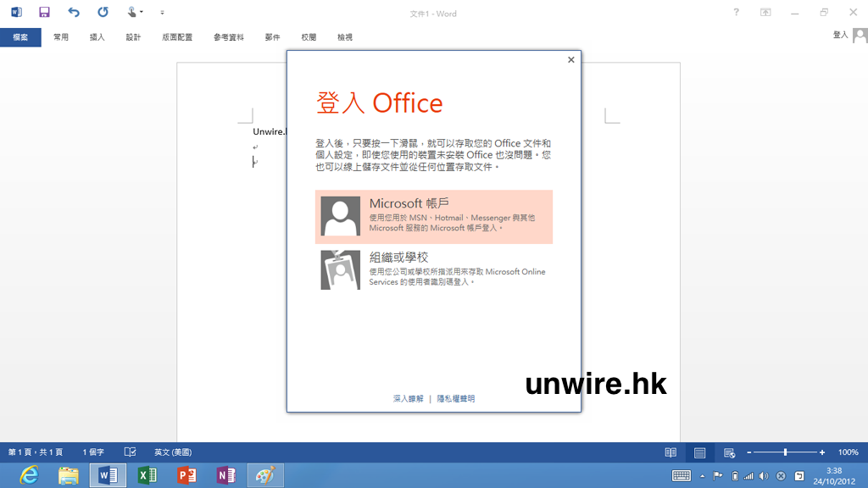Show hidden system tray icons arrow
The image size is (868, 488).
pos(702,476)
